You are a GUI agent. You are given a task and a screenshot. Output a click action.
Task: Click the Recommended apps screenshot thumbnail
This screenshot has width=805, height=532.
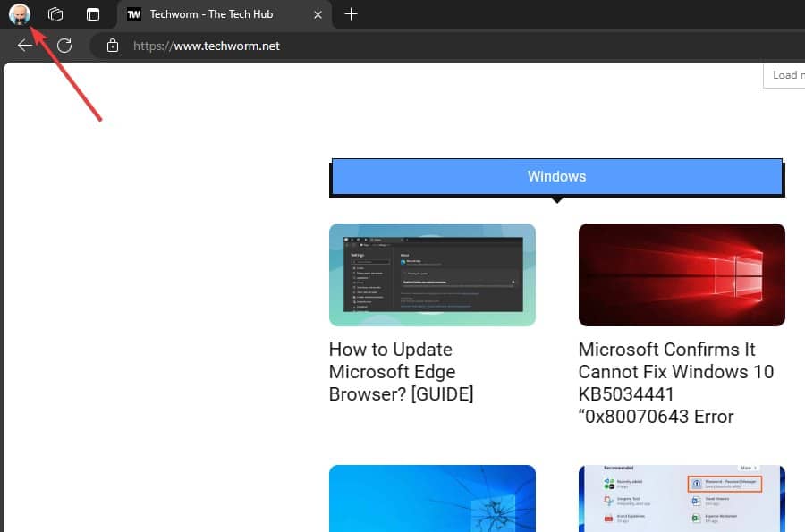point(682,498)
